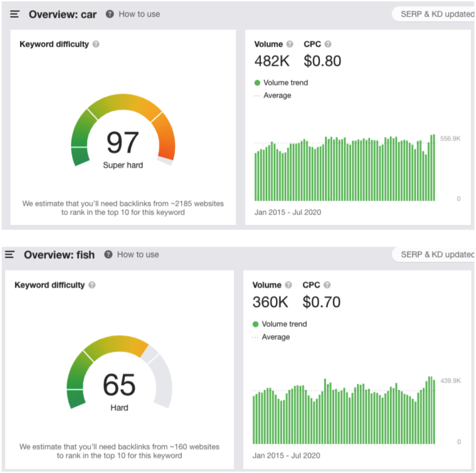Screen dimensions: 476x473
Task: Open How to use link for car overview
Action: pyautogui.click(x=139, y=14)
